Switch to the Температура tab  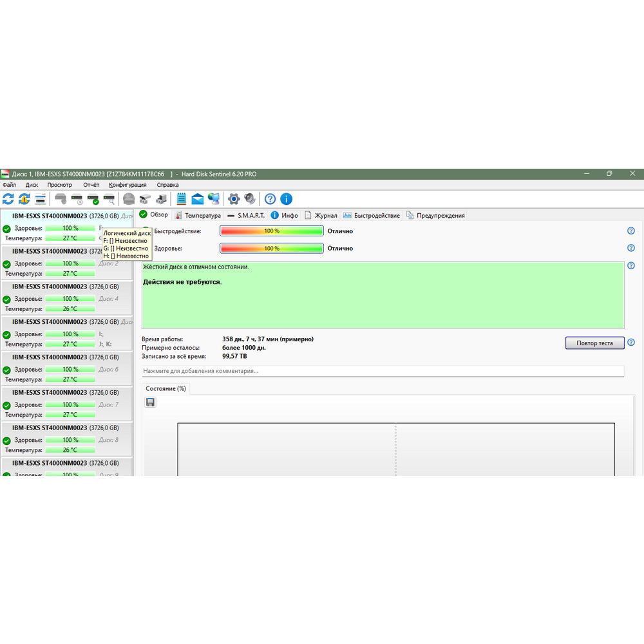[198, 216]
